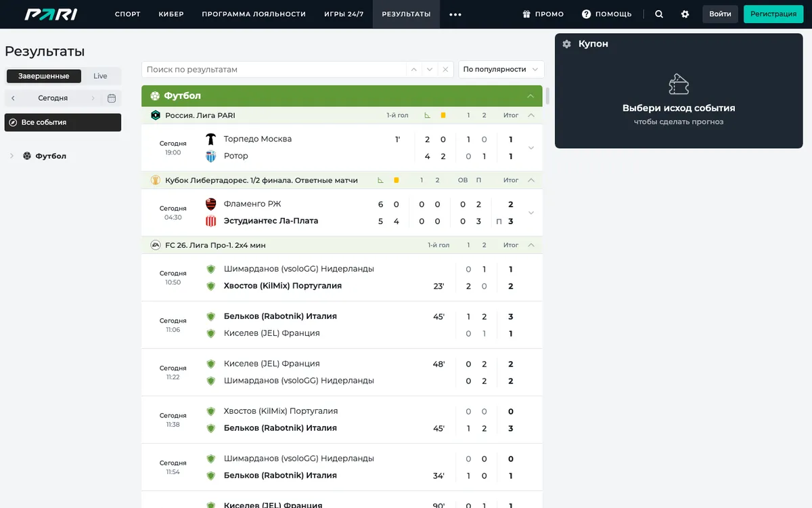Open the calendar date picker icon
Screen dimensions: 812x508
[112, 98]
